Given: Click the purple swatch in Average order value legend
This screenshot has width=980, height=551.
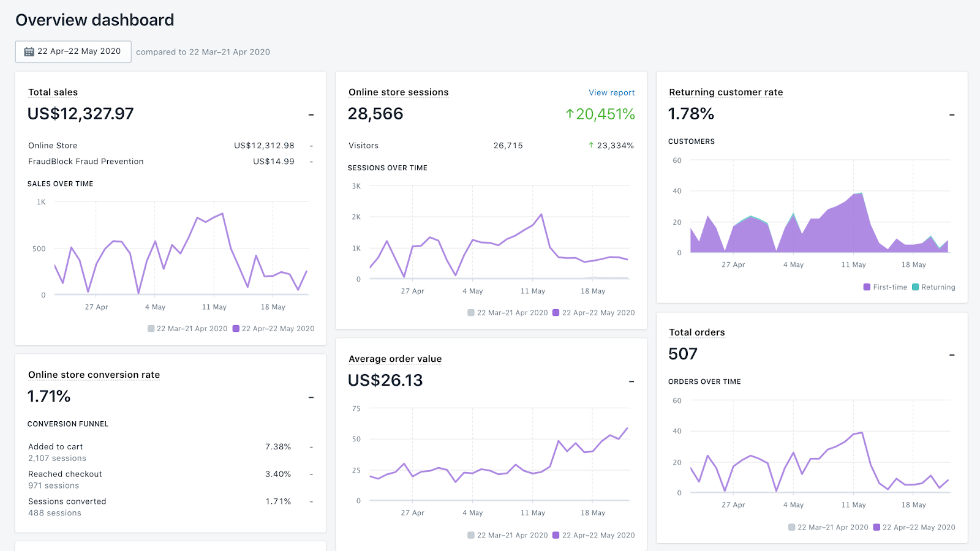Looking at the screenshot, I should pyautogui.click(x=556, y=535).
